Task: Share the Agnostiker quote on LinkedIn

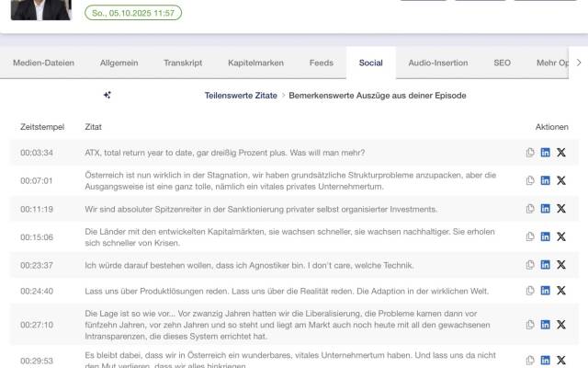Action: click(546, 266)
